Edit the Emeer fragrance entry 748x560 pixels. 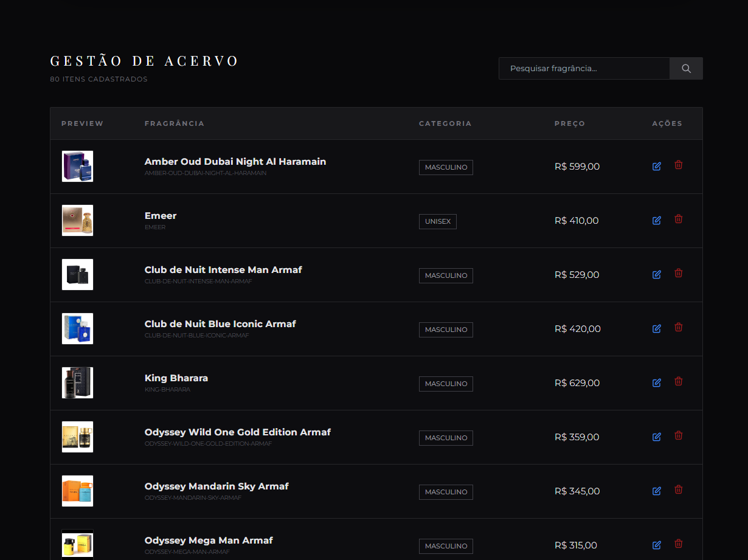pos(657,220)
